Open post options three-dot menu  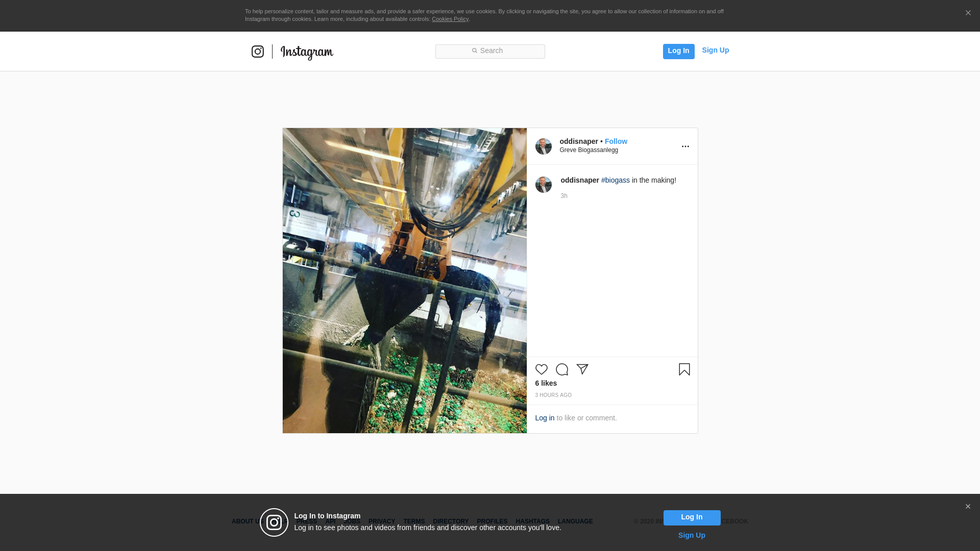tap(685, 146)
